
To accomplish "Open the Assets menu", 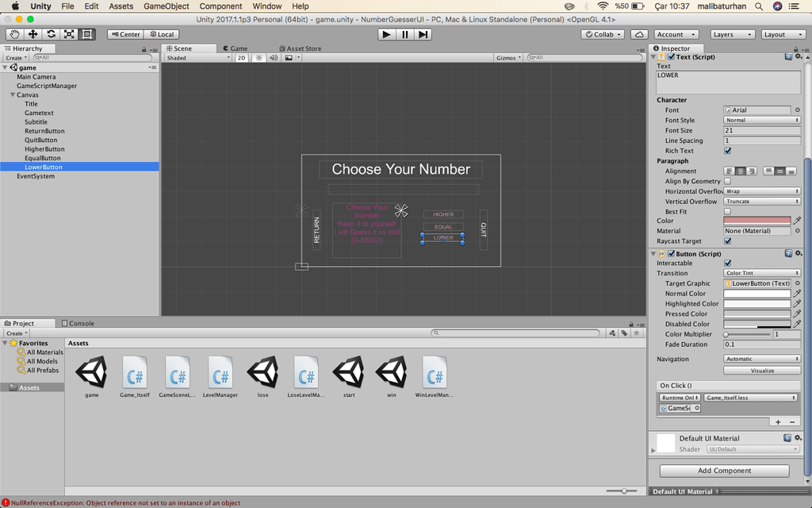I will [x=121, y=6].
